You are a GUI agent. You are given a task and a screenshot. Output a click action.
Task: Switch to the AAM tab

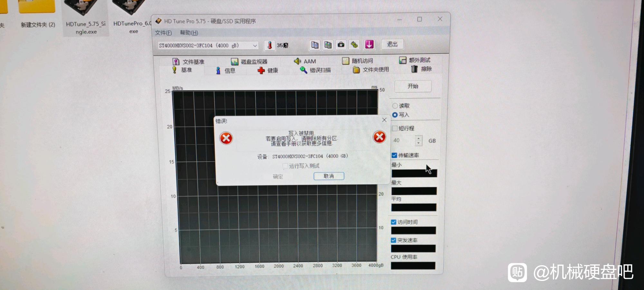[305, 61]
